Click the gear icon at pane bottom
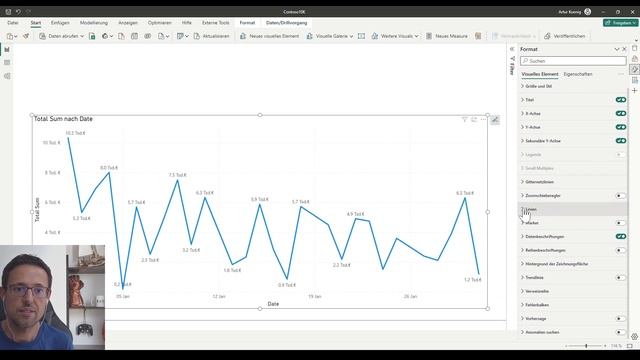 click(634, 337)
